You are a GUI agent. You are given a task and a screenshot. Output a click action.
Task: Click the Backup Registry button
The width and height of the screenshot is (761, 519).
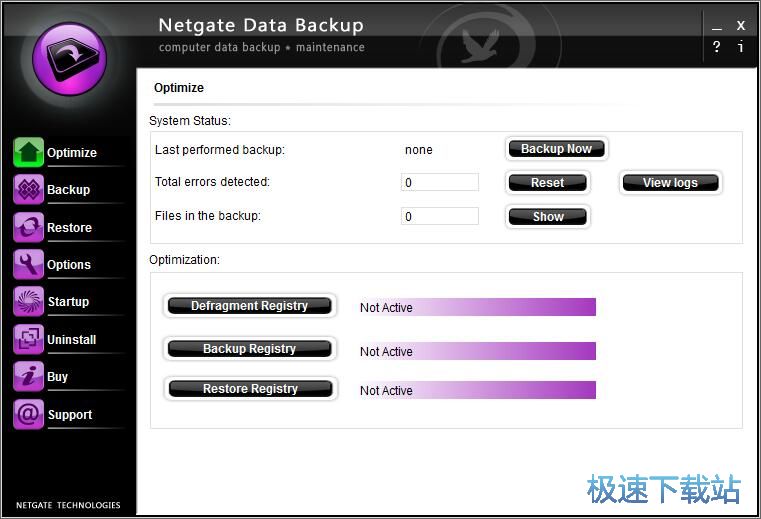249,349
